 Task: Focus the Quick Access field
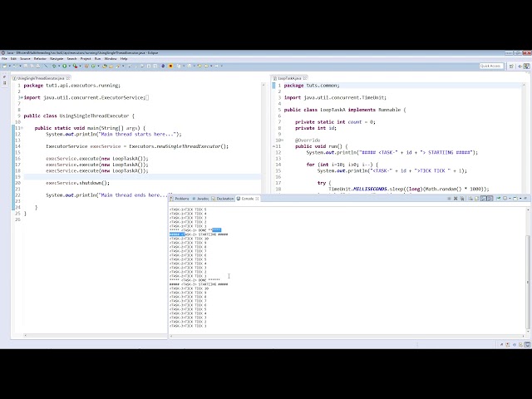pos(491,66)
